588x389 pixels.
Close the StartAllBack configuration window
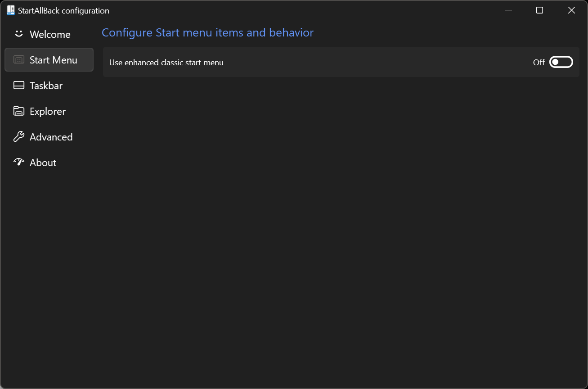point(571,10)
